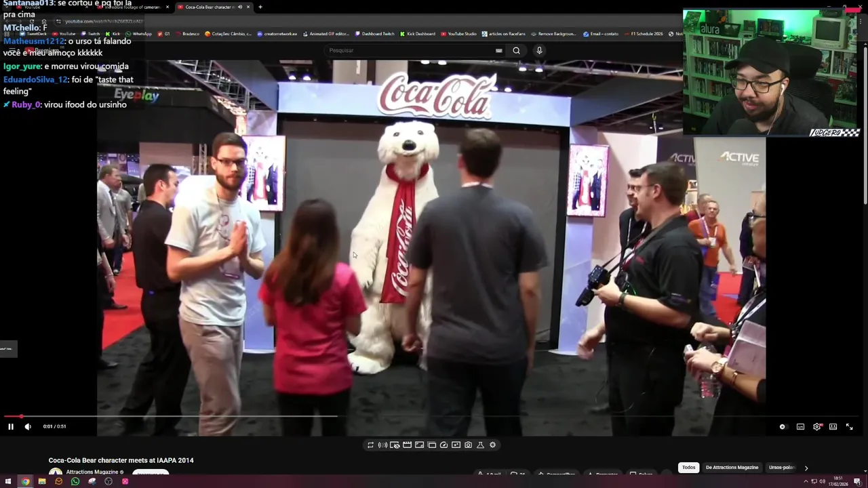Open the Attractions Magazine channel link

coord(92,472)
